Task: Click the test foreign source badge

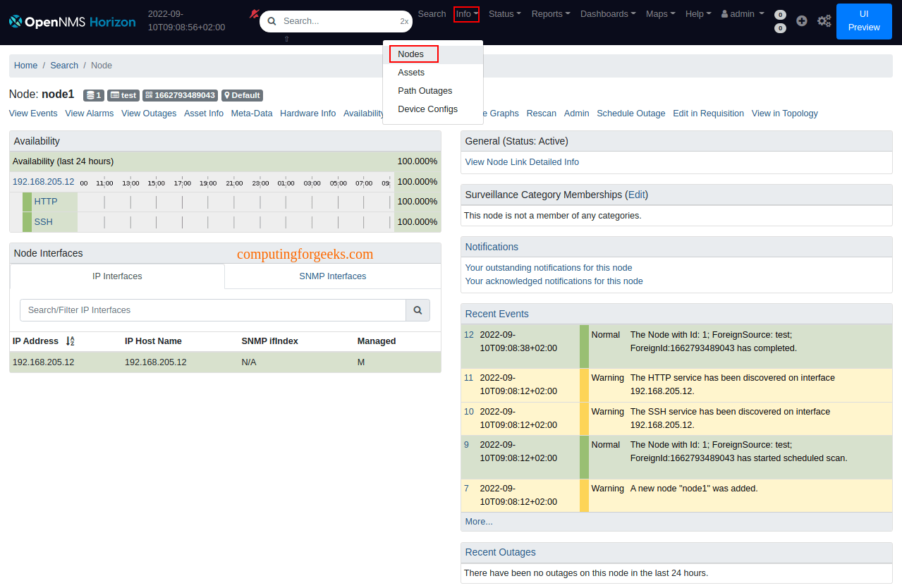Action: click(x=123, y=95)
